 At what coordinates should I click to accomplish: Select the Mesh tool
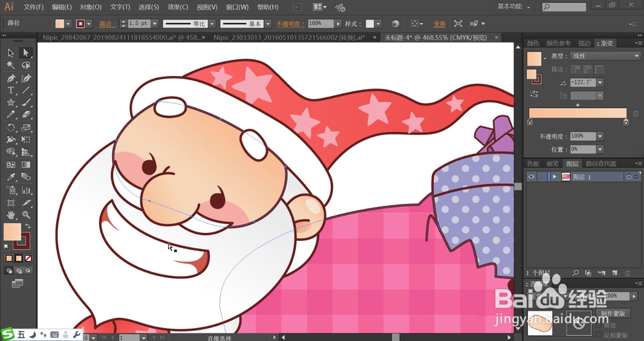[x=11, y=165]
